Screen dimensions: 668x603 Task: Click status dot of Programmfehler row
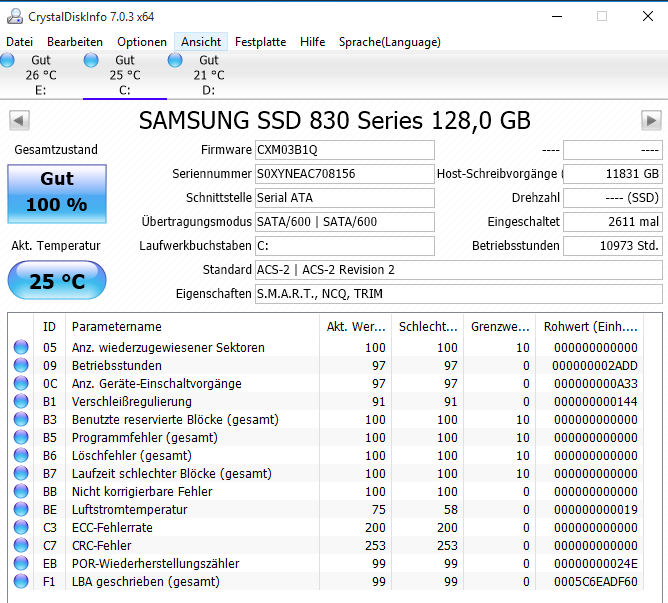21,437
